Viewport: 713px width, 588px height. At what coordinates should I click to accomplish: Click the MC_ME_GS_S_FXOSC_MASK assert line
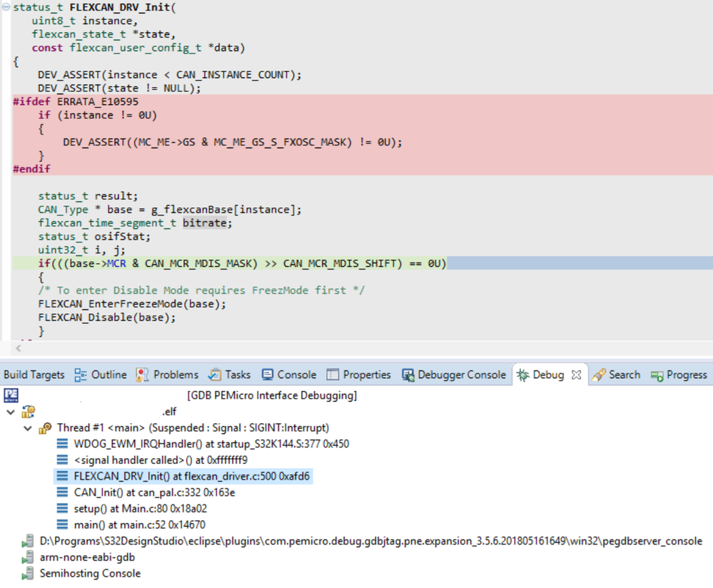coord(233,142)
